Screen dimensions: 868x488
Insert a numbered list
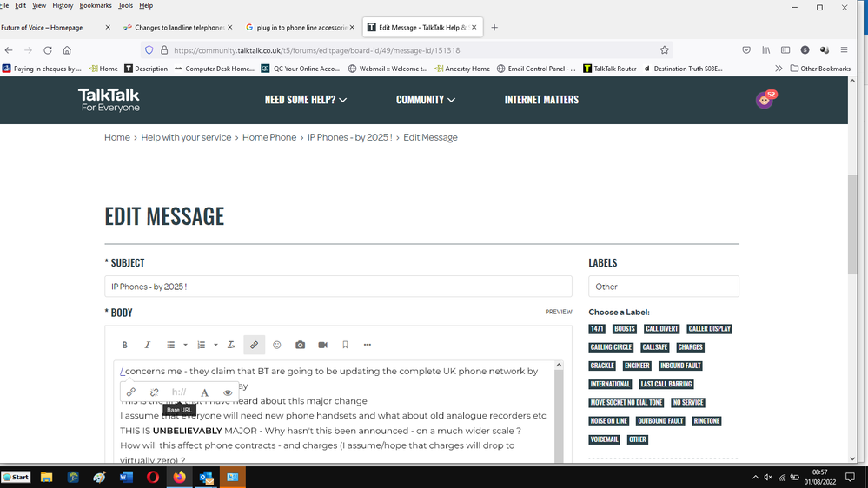pyautogui.click(x=201, y=345)
